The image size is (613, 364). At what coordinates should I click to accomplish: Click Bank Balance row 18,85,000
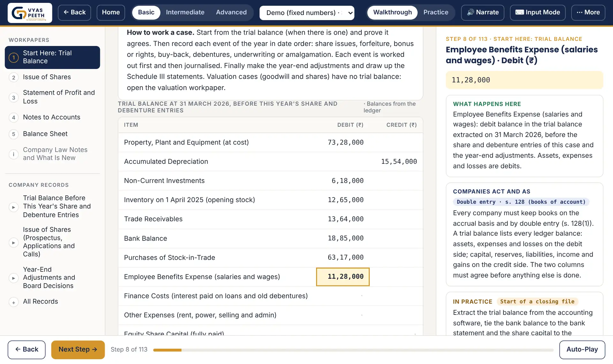(x=270, y=239)
